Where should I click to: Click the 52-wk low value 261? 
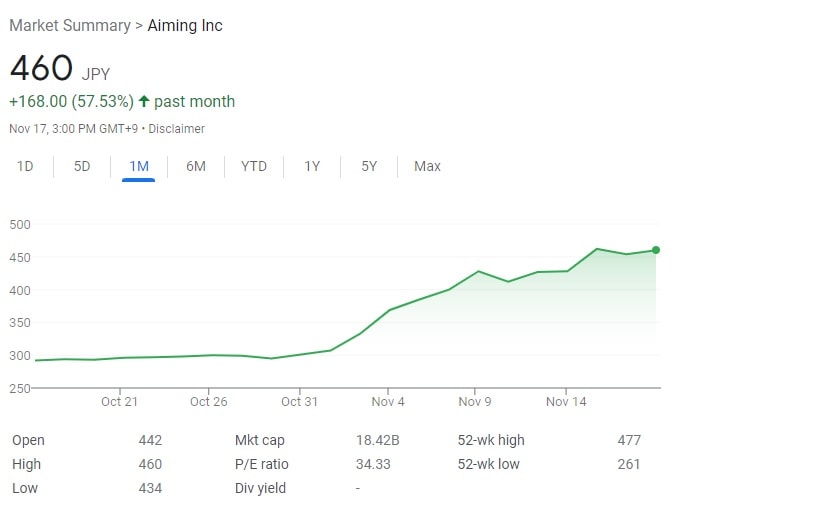click(629, 464)
